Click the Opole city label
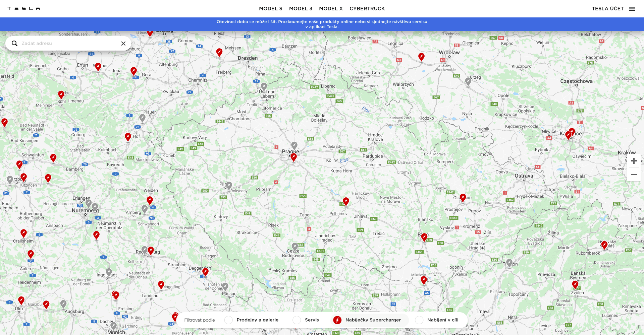644x335 pixels. click(x=503, y=95)
